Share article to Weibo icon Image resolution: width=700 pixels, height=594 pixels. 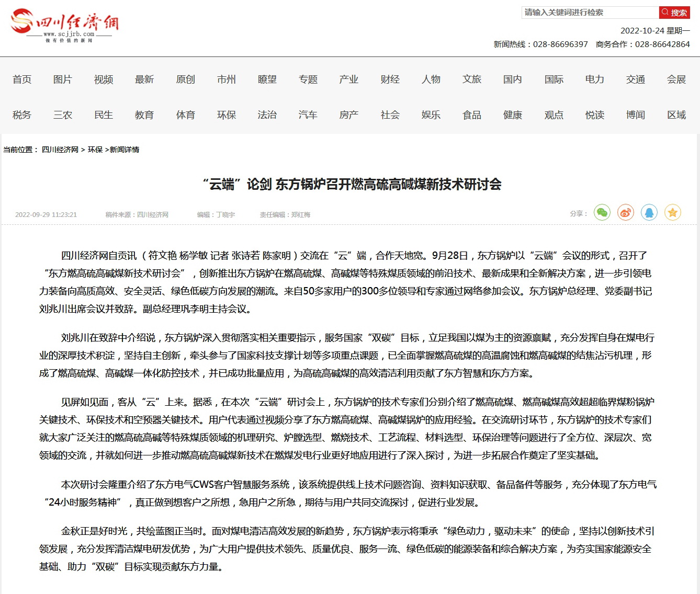[x=626, y=212]
